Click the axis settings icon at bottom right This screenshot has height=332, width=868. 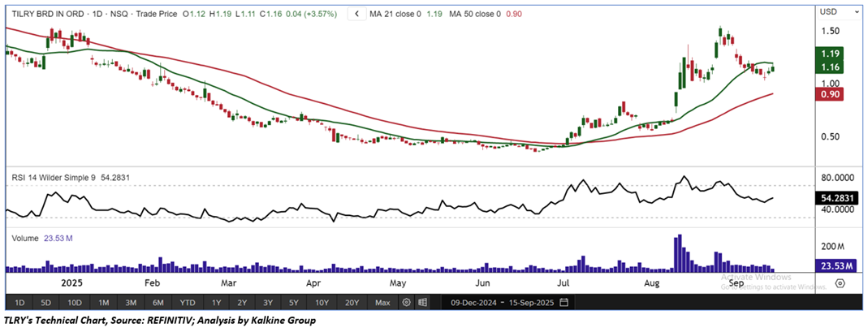click(840, 283)
